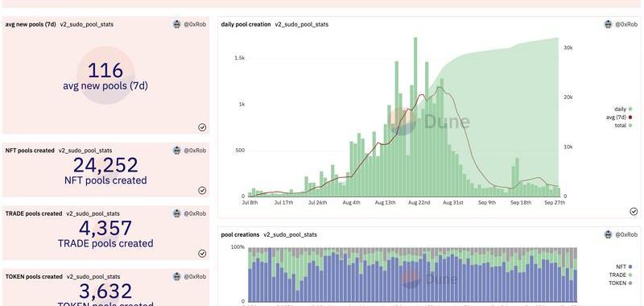Click @0xRob avatar on daily pool creation chart

point(608,24)
